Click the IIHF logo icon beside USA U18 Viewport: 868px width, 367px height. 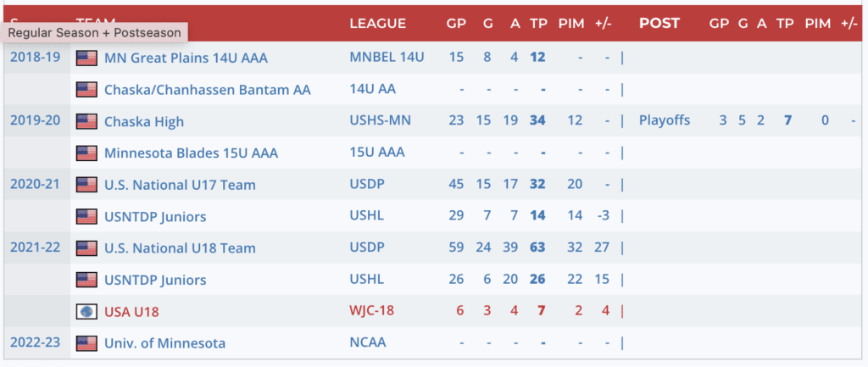click(86, 312)
